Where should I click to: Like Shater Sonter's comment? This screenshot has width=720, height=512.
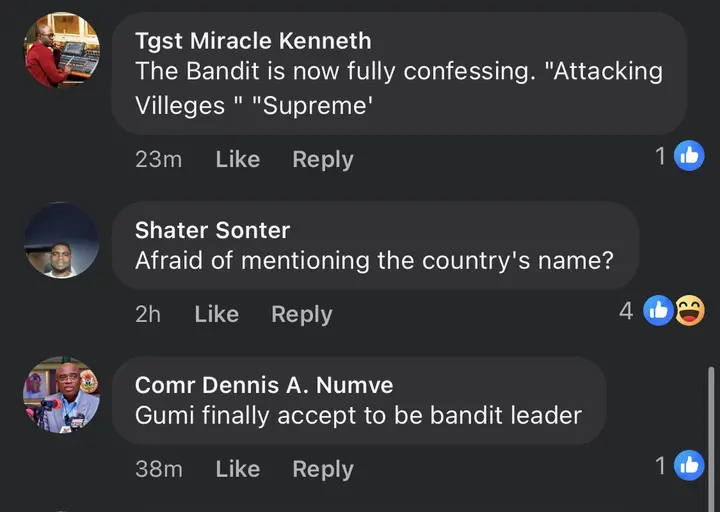click(x=216, y=314)
